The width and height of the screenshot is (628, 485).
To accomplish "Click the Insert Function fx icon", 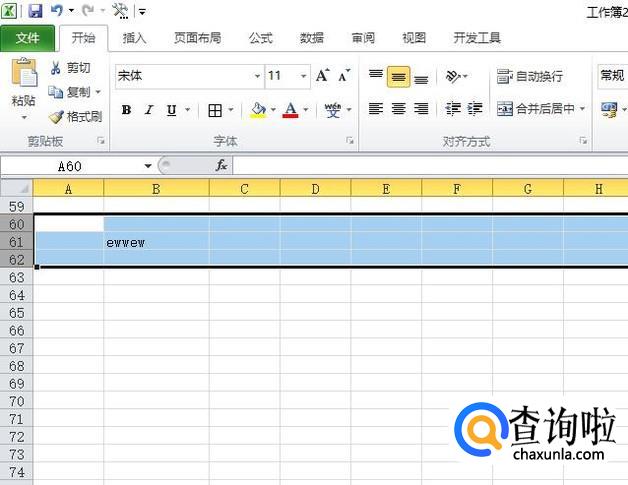I will 221,165.
